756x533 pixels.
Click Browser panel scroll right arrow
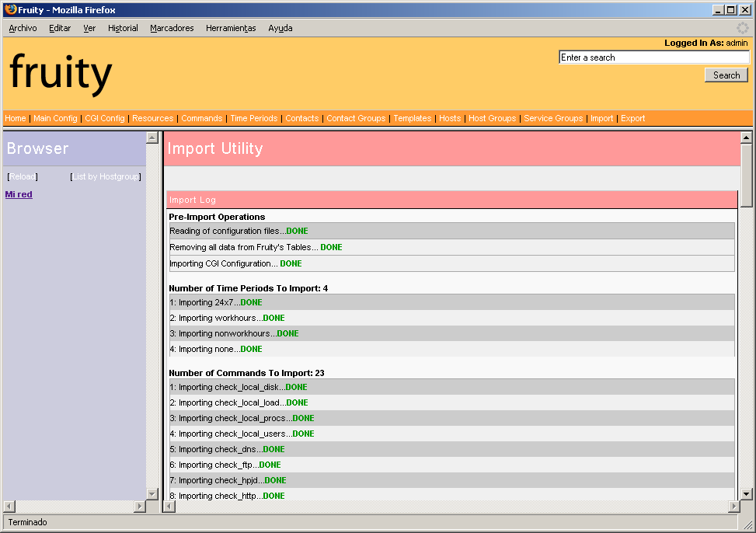[140, 506]
